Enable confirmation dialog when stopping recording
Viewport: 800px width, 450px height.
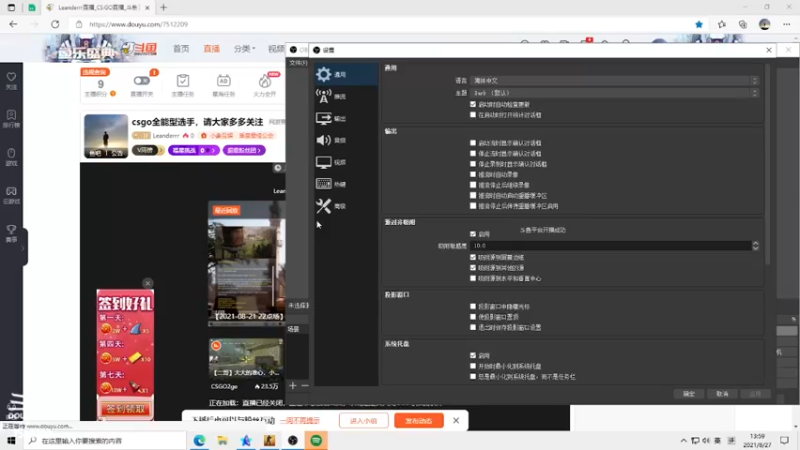(473, 164)
